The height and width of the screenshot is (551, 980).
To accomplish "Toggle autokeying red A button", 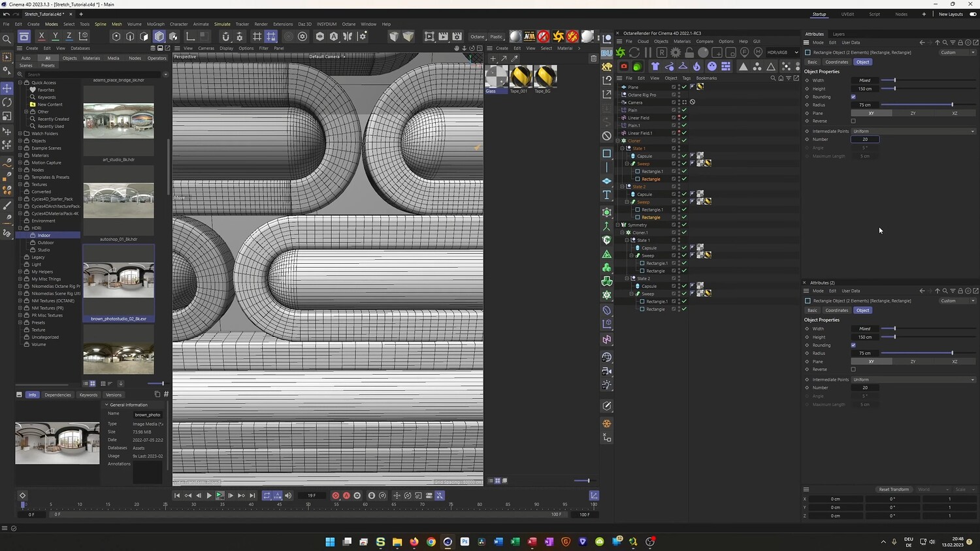I will click(x=346, y=496).
